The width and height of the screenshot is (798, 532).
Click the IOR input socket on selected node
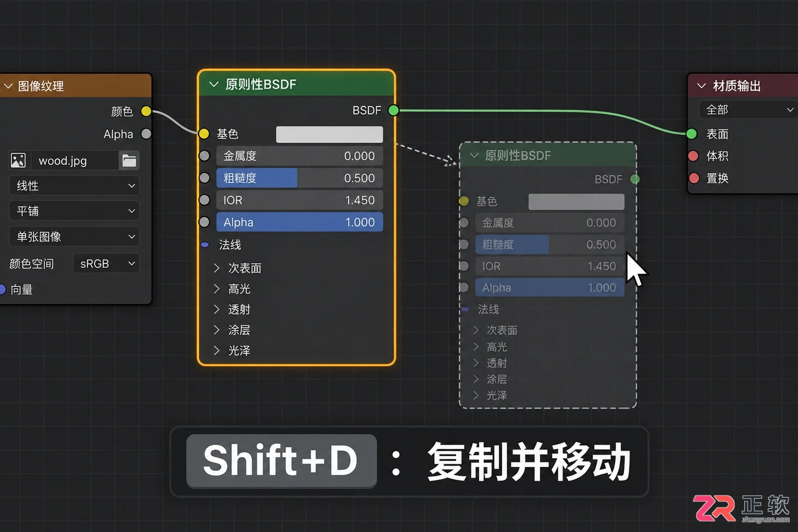point(204,200)
